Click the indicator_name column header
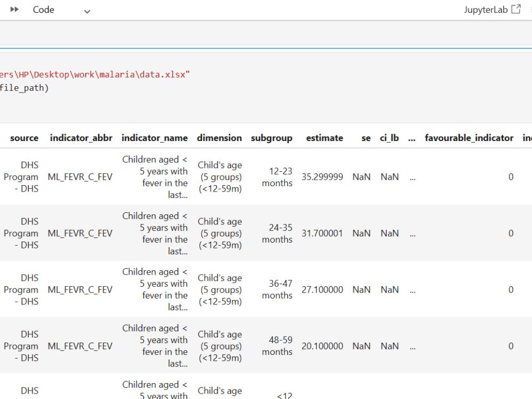 tap(155, 138)
